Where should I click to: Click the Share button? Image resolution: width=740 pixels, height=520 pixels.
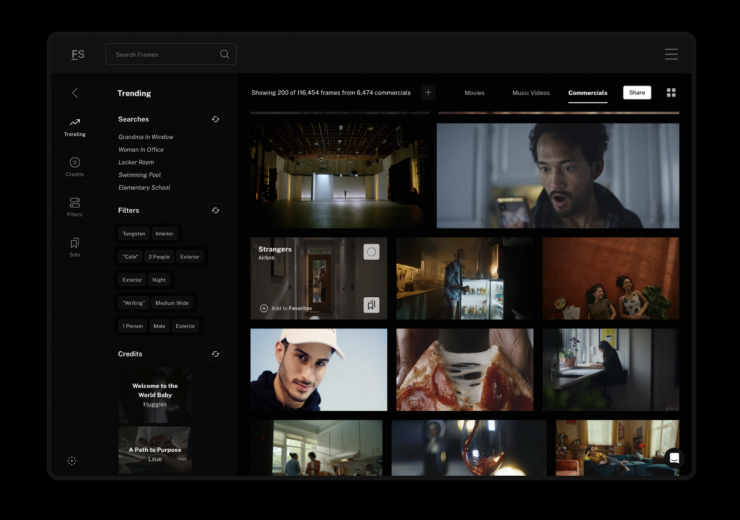[637, 93]
